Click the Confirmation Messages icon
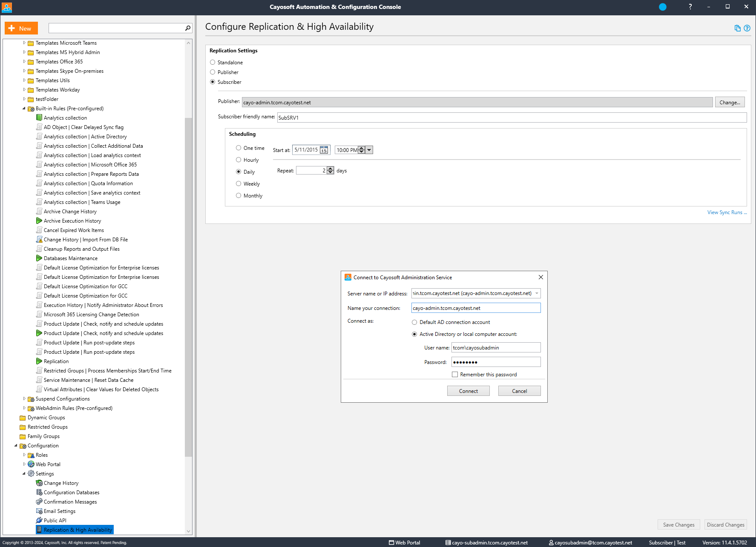This screenshot has width=756, height=547. coord(39,502)
